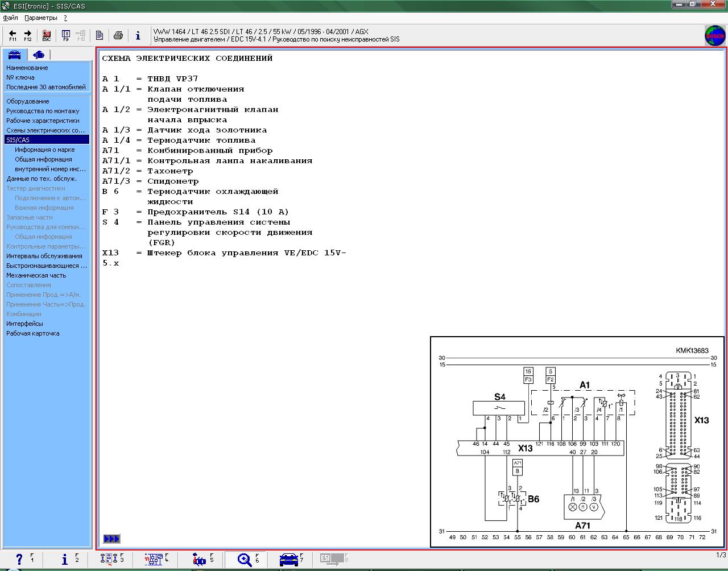This screenshot has width=728, height=571.
Task: Open Руководства по монтажу
Action: point(43,111)
